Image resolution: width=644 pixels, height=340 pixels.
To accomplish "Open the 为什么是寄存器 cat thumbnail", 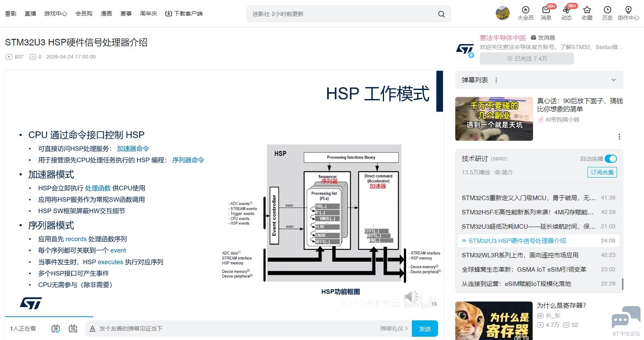I will click(x=494, y=321).
